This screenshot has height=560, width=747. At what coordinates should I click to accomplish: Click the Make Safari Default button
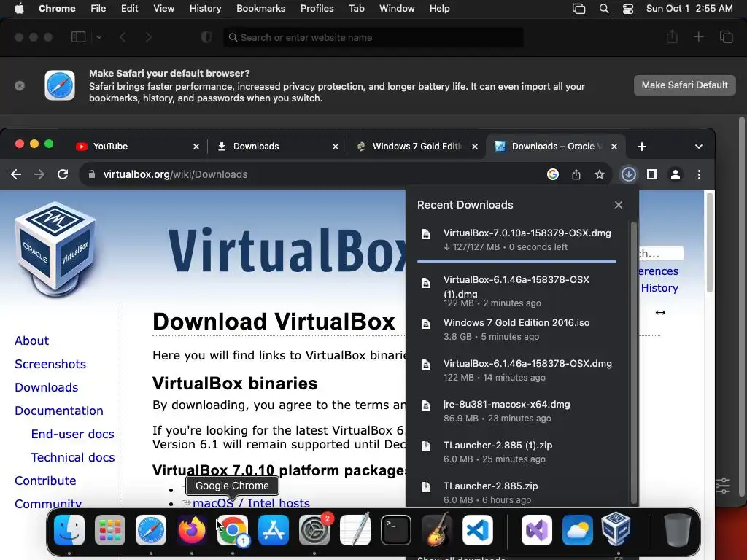click(x=684, y=85)
